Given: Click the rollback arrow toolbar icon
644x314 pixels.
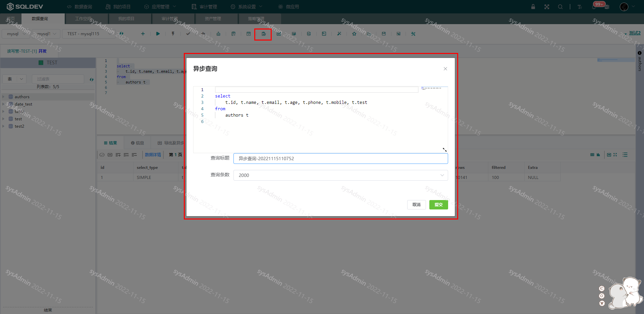Looking at the screenshot, I should [203, 34].
